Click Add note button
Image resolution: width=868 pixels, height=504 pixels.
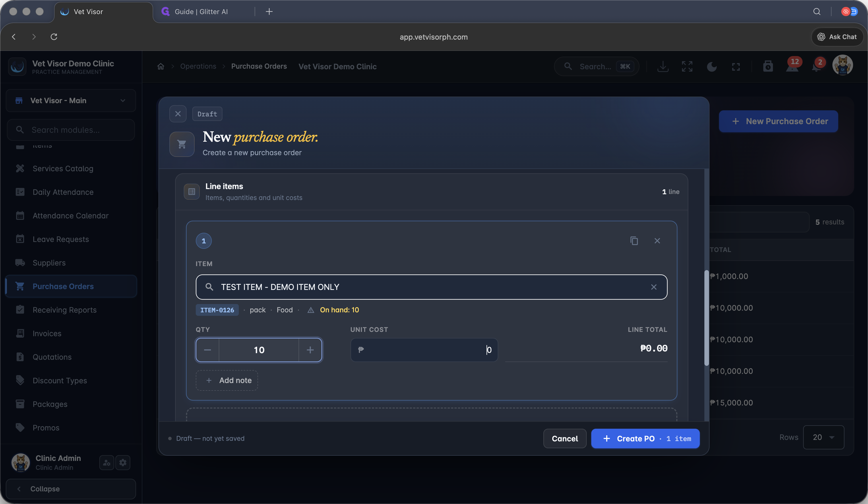[x=227, y=380]
